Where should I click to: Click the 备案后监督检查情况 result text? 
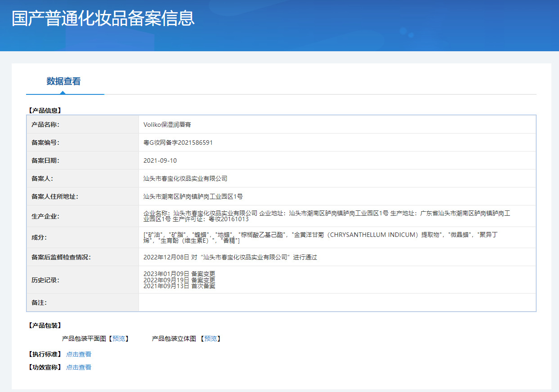pyautogui.click(x=230, y=257)
